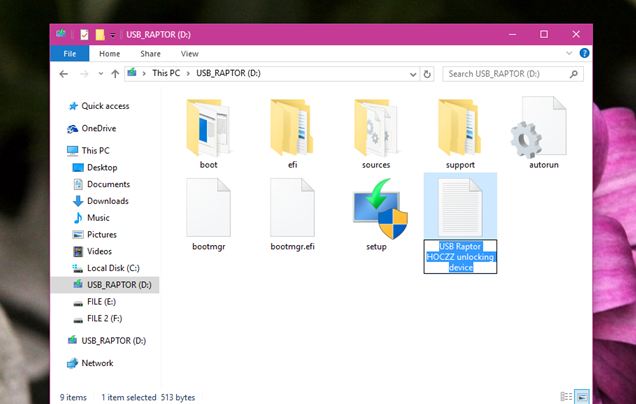Select highlighted USB_RAPTOR (D:) under This PC
Screen dimensions: 636x404
tap(105, 285)
